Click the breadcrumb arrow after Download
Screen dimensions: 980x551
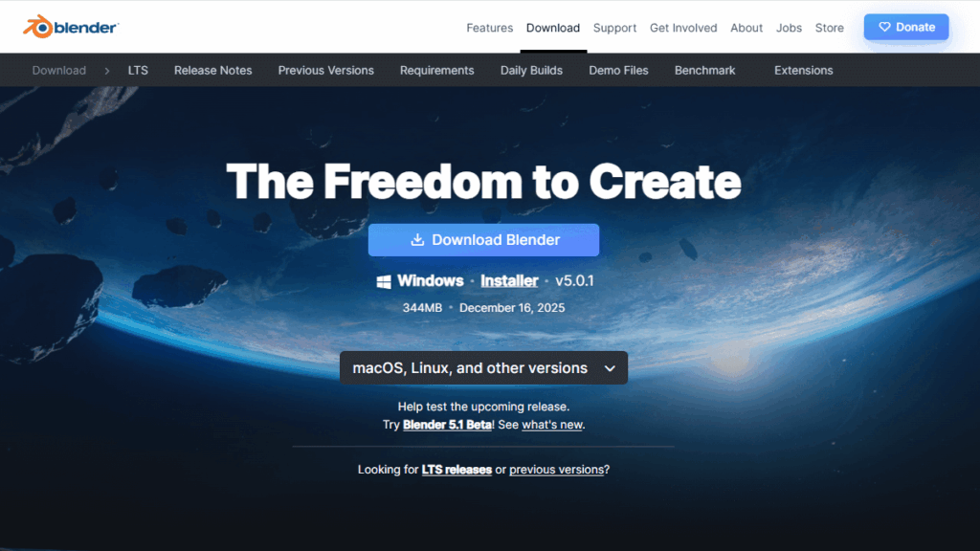pos(107,71)
